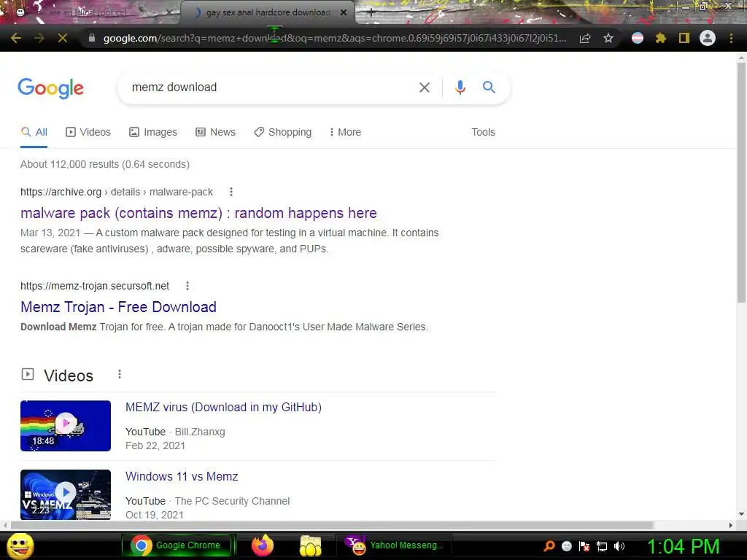Click the striped extension icon beside the star
Image resolution: width=747 pixels, height=560 pixels.
[638, 38]
